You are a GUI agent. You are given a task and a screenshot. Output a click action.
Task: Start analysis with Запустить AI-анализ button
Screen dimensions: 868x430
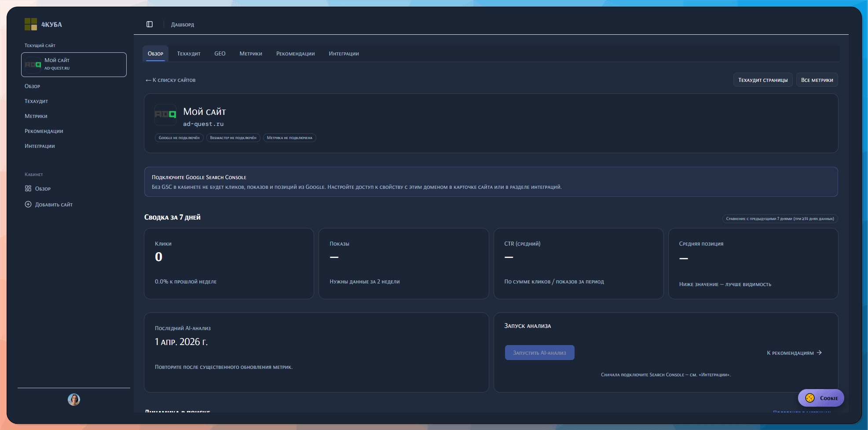tap(539, 353)
